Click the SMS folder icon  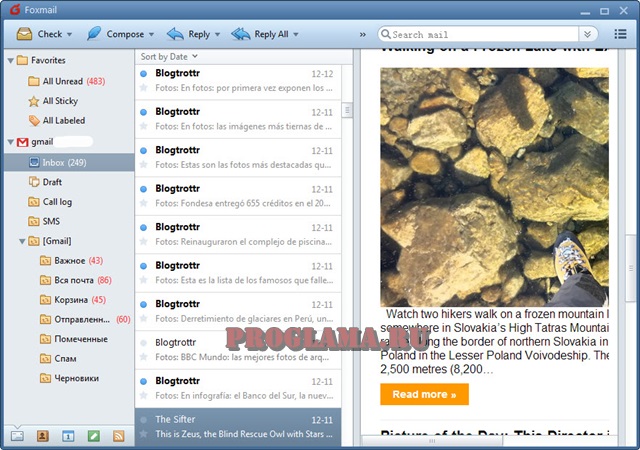[34, 221]
